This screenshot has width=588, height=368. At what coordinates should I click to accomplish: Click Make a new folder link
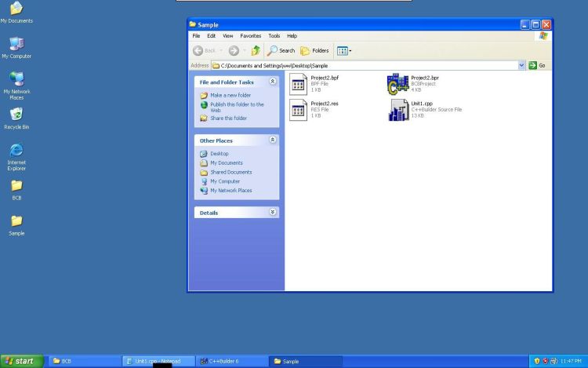(x=230, y=95)
